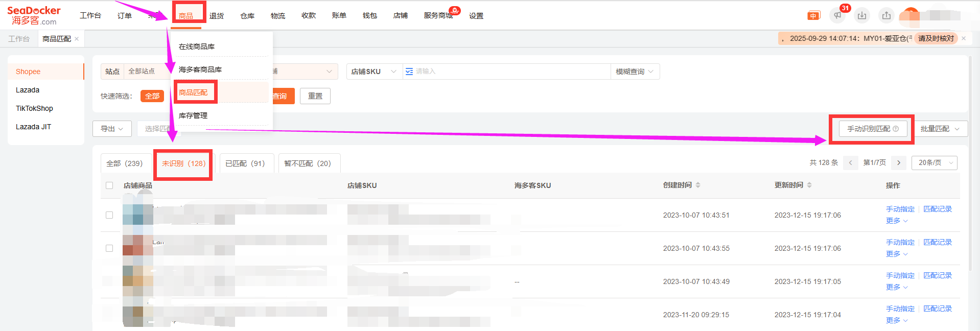Viewport: 980px width, 331px height.
Task: Sort by 创建时间 column sort icon
Action: pos(698,185)
